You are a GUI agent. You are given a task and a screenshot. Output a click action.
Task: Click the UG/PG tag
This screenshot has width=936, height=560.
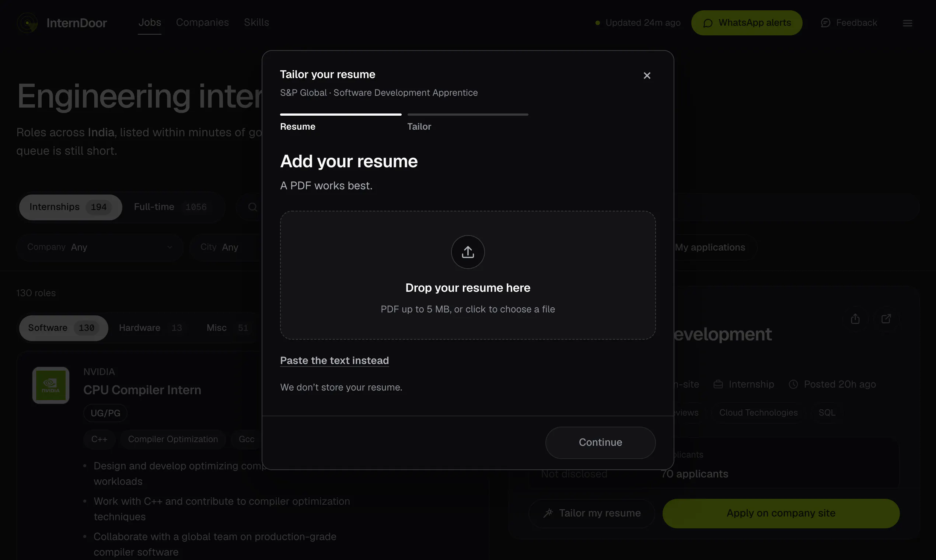pos(105,413)
